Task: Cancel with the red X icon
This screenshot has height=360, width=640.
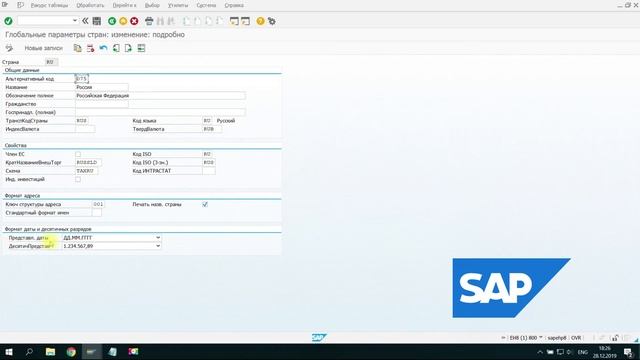Action: pyautogui.click(x=134, y=21)
